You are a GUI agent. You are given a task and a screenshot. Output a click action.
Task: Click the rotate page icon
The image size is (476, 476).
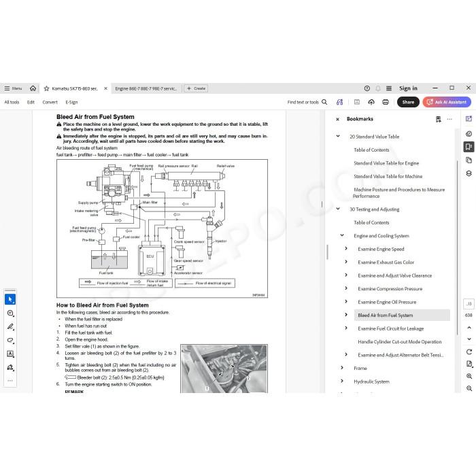469,352
